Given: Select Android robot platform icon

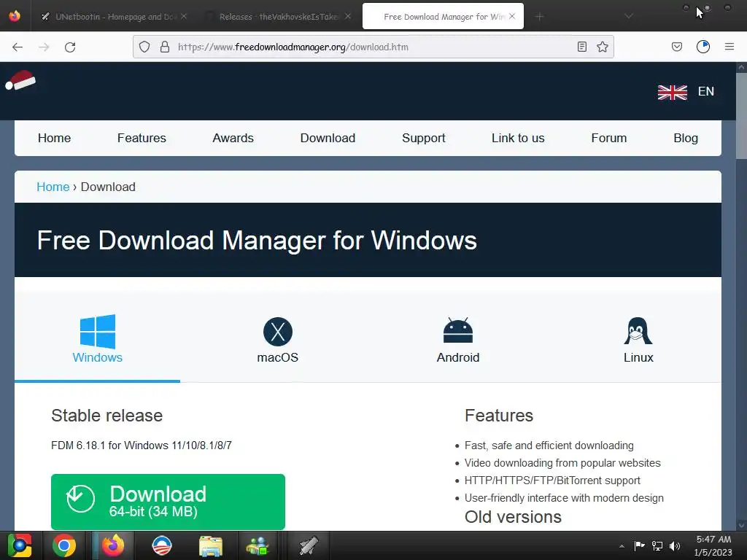Looking at the screenshot, I should click(x=458, y=330).
